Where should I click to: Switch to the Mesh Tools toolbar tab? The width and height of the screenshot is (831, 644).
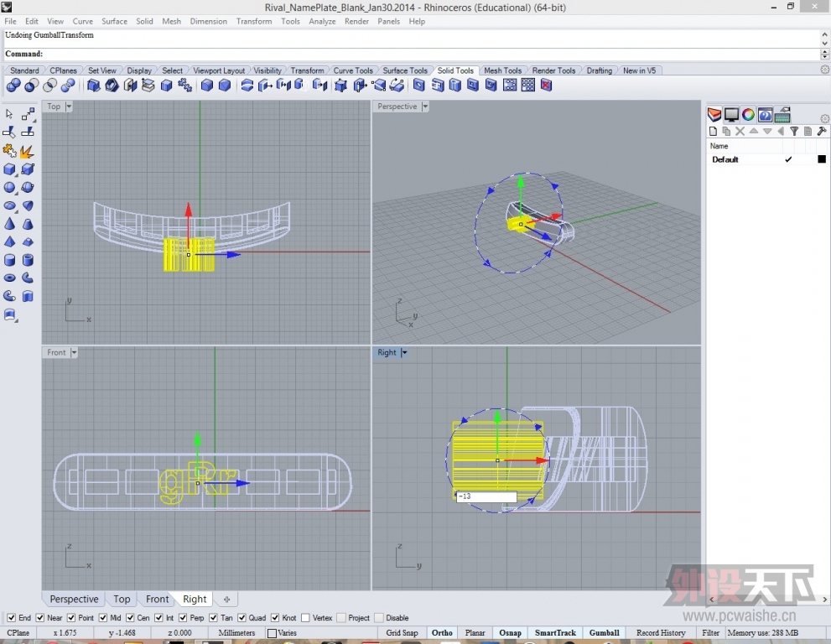[502, 70]
